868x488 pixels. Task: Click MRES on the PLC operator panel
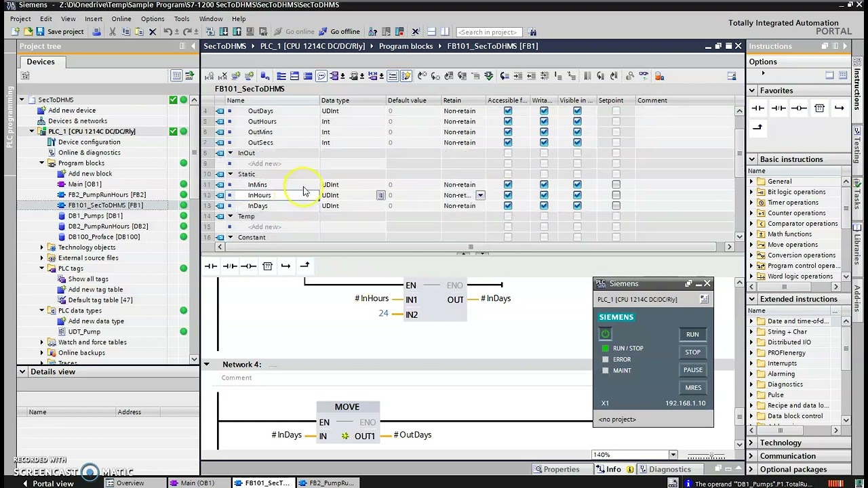coord(692,388)
